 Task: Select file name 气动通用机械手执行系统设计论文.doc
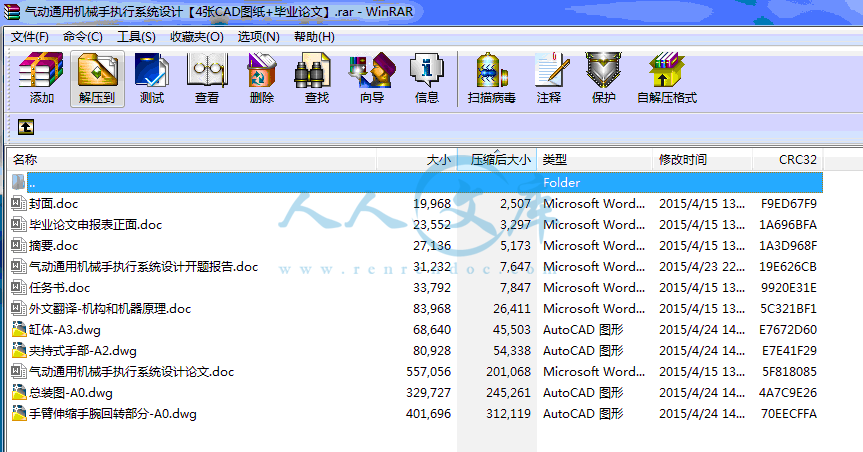point(131,372)
